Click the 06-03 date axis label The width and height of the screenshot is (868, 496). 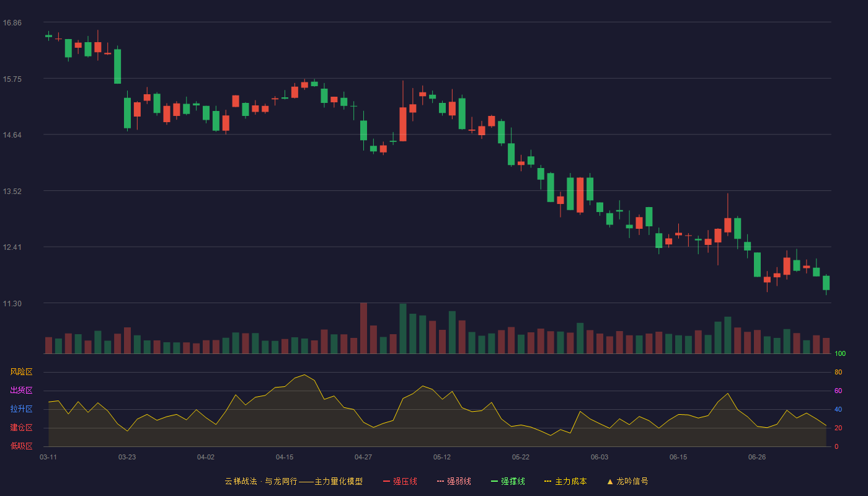pyautogui.click(x=600, y=457)
